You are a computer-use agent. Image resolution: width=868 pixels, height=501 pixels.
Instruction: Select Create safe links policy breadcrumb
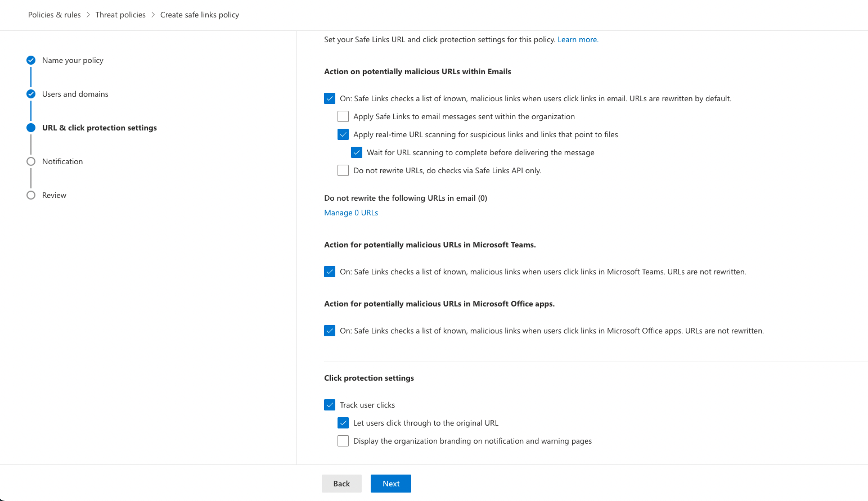pyautogui.click(x=200, y=15)
